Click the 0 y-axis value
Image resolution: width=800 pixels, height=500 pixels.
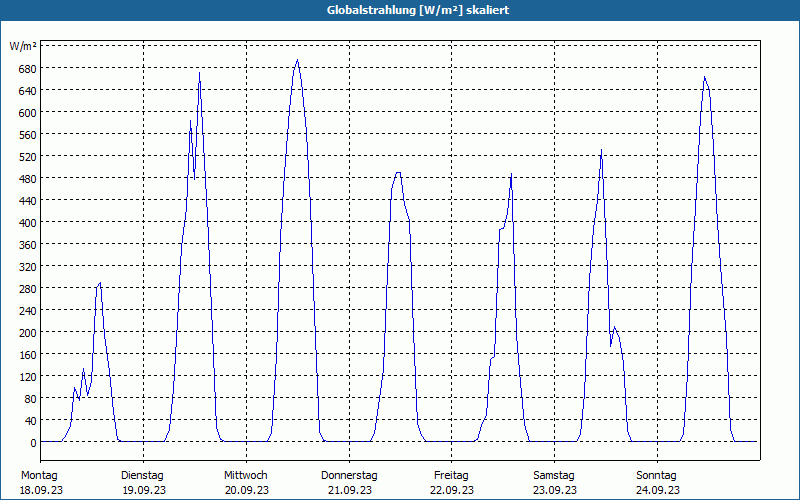tap(33, 442)
